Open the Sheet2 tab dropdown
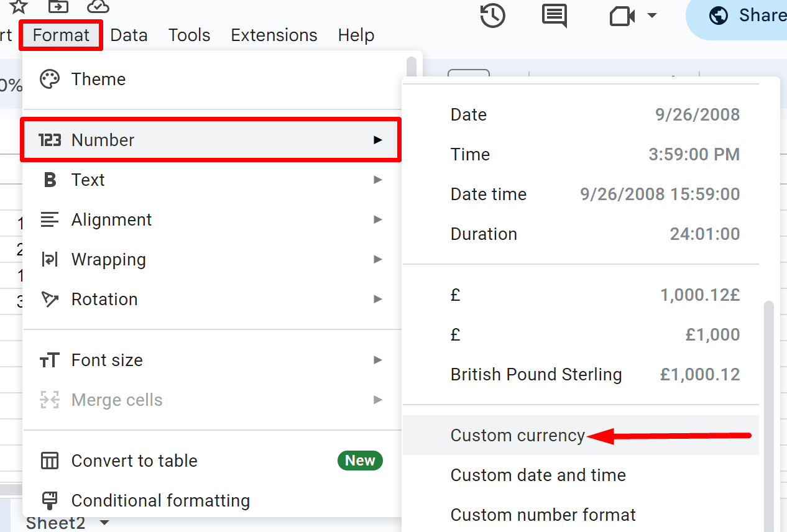This screenshot has width=787, height=532. (x=103, y=524)
